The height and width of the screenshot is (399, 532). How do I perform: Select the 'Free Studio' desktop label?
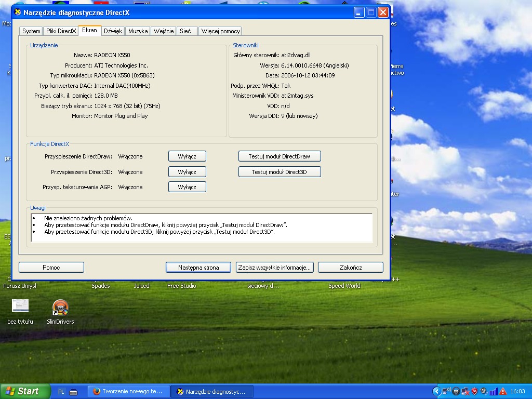[x=181, y=286]
